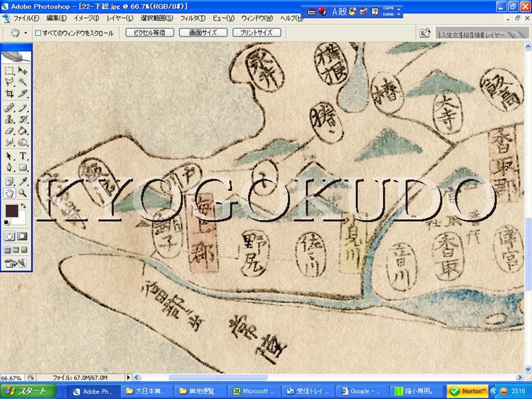Click the 画面サイズ button
This screenshot has width=532, height=399.
tap(203, 33)
